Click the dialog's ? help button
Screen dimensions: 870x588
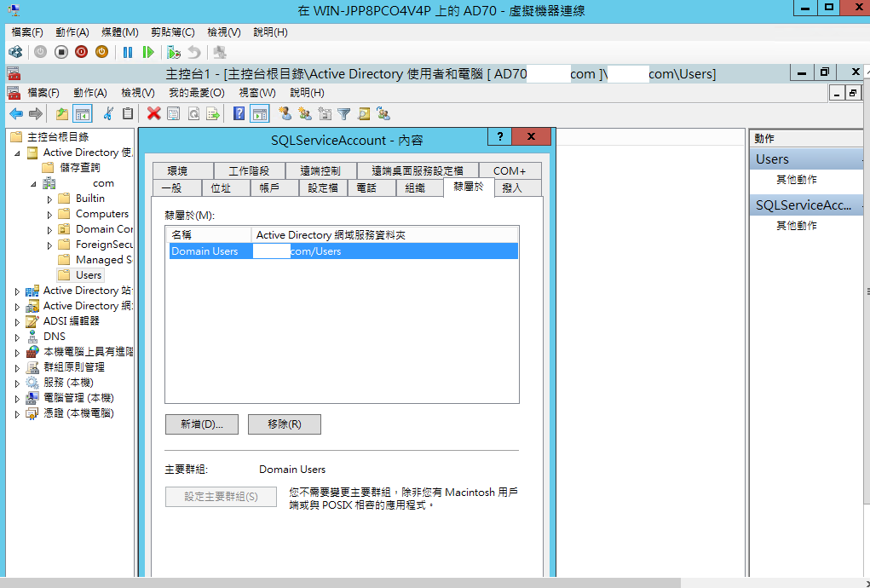click(x=500, y=136)
